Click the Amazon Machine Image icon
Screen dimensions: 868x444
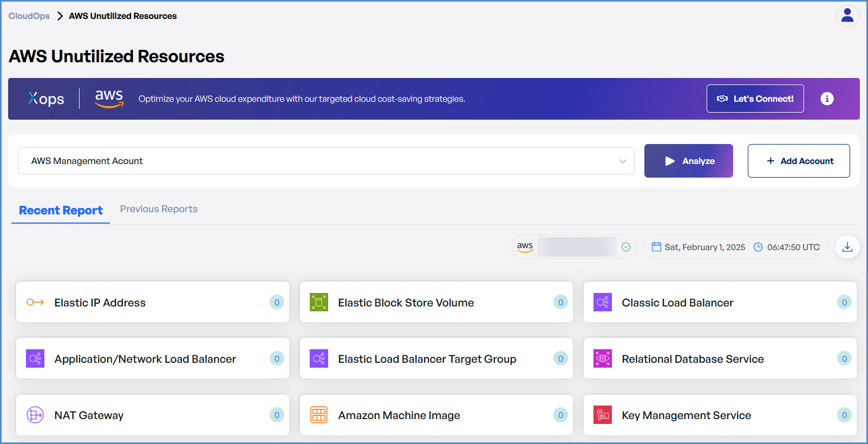click(x=319, y=415)
